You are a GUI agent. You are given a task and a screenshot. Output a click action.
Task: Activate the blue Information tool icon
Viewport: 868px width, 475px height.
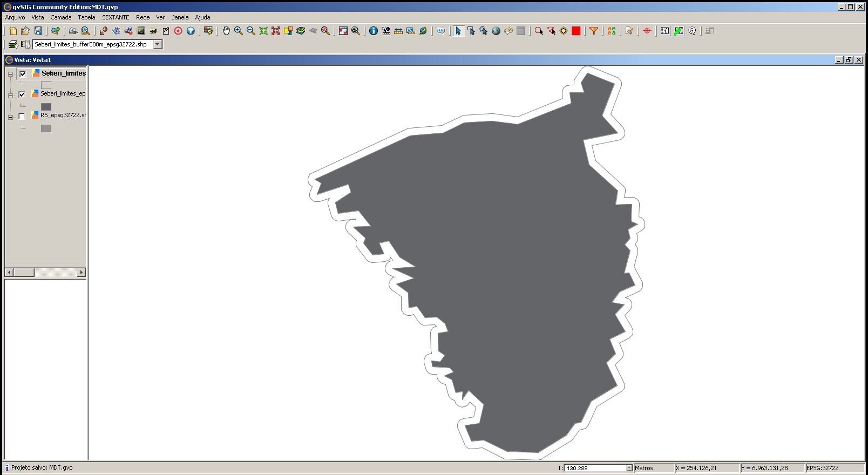[x=374, y=31]
